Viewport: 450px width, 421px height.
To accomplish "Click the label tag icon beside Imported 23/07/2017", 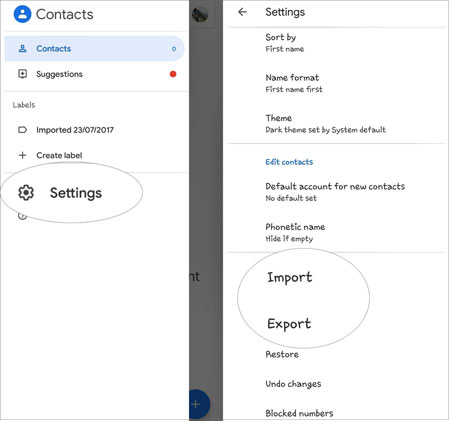I will 22,130.
